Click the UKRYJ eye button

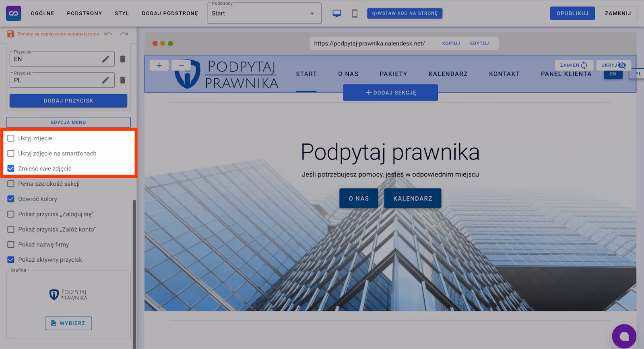[x=613, y=65]
